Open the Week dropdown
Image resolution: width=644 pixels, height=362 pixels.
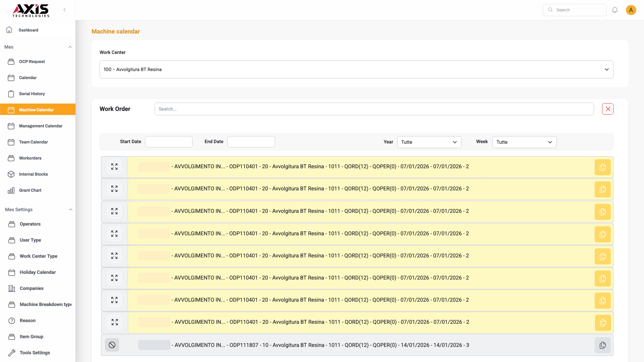tap(524, 142)
